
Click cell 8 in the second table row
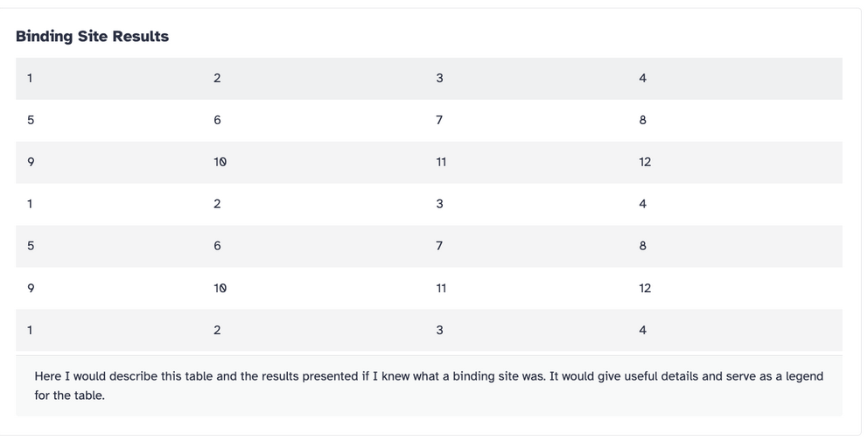[735, 121]
